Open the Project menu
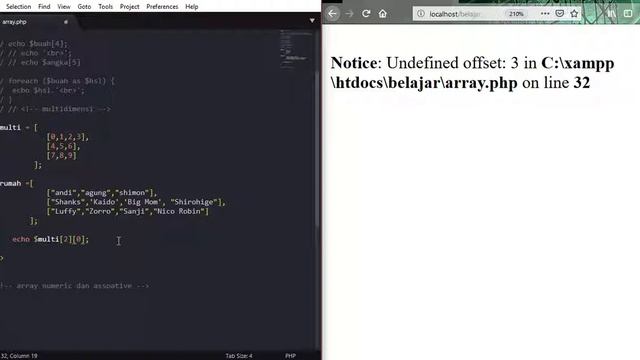 point(129,7)
